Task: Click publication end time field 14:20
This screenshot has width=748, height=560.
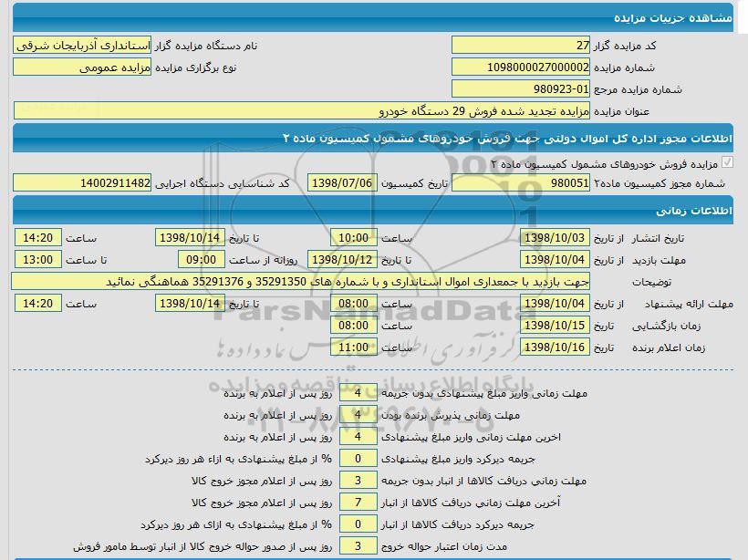Action: (x=38, y=237)
